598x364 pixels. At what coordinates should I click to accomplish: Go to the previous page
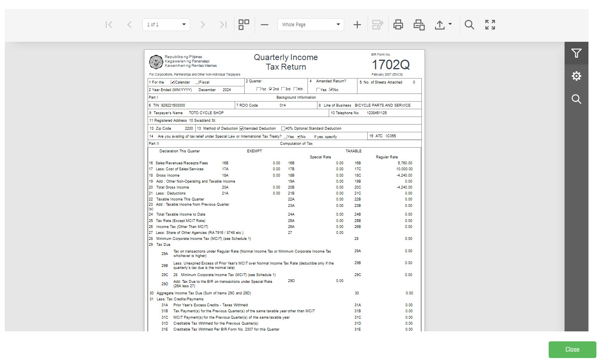point(129,25)
